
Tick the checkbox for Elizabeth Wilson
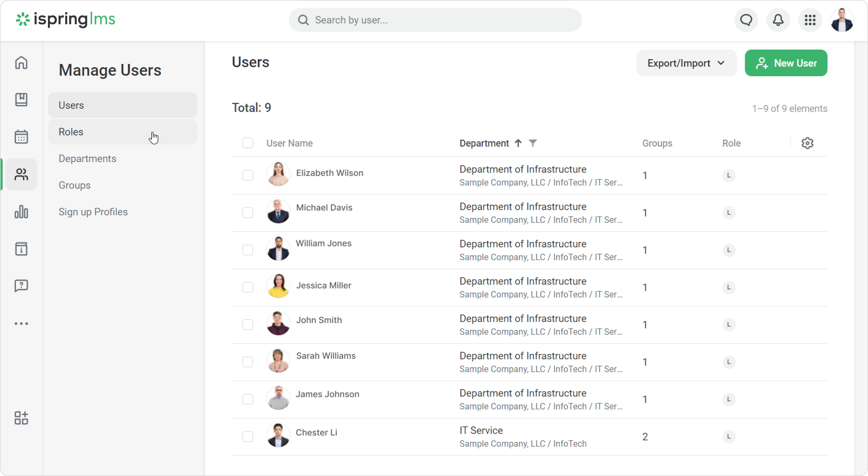(x=248, y=175)
